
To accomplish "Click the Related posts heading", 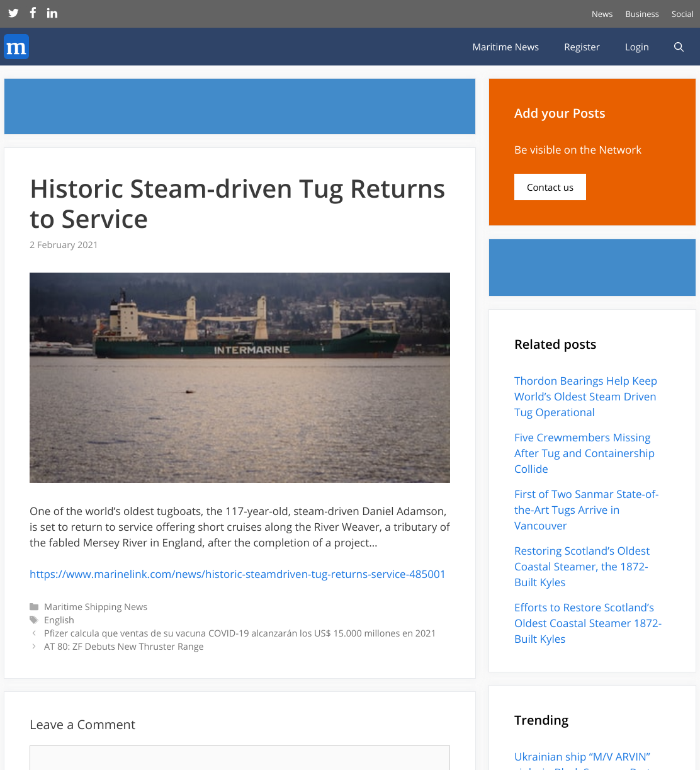I will tap(555, 344).
